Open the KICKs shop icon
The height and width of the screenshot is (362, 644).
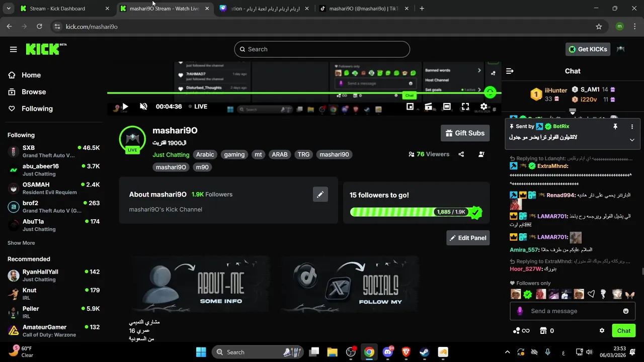tap(543, 331)
